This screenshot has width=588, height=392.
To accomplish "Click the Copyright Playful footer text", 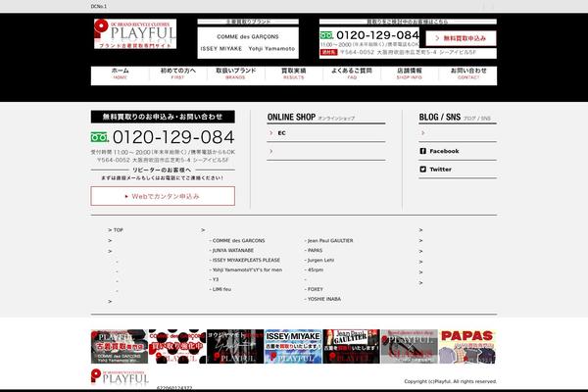I will click(451, 381).
